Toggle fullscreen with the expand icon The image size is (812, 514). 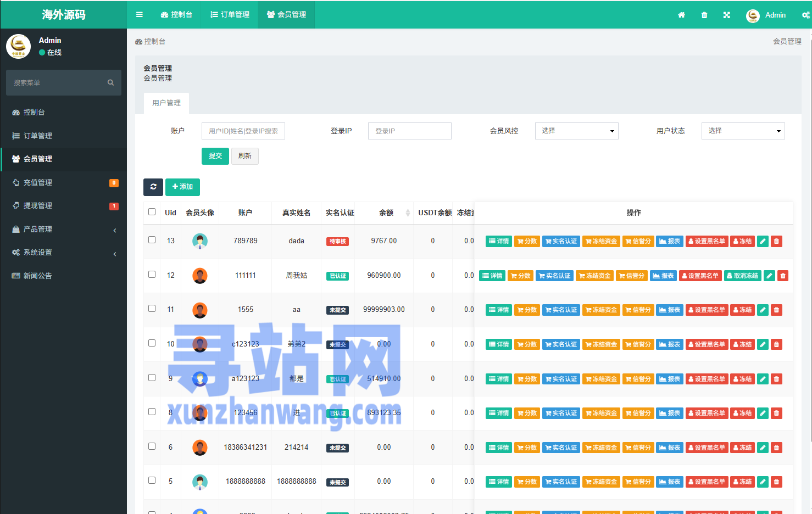(x=727, y=15)
